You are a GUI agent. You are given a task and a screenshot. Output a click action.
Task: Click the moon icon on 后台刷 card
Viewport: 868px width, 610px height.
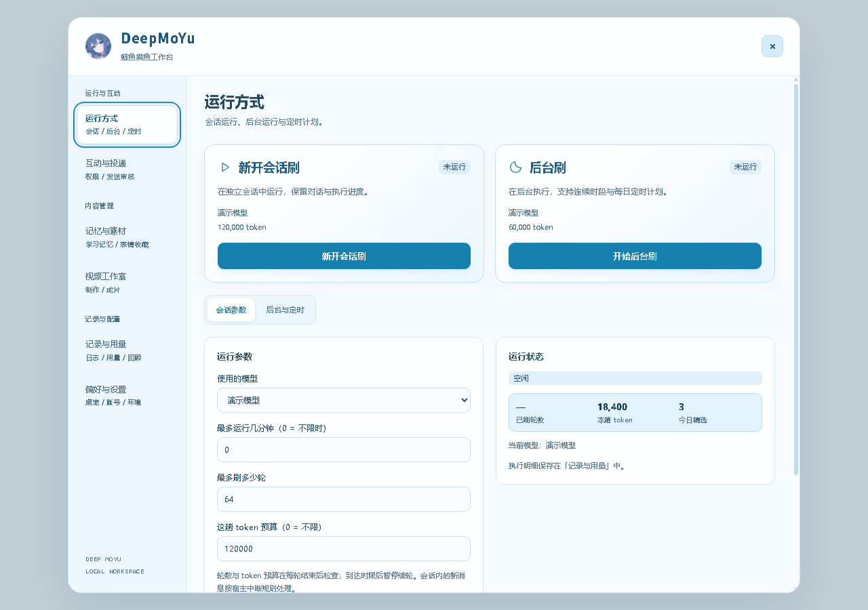pos(515,167)
